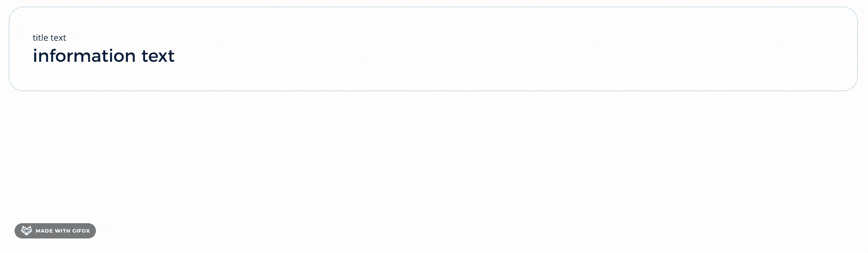Click "text" in the large heading
Screen dimensions: 868x253
point(158,56)
